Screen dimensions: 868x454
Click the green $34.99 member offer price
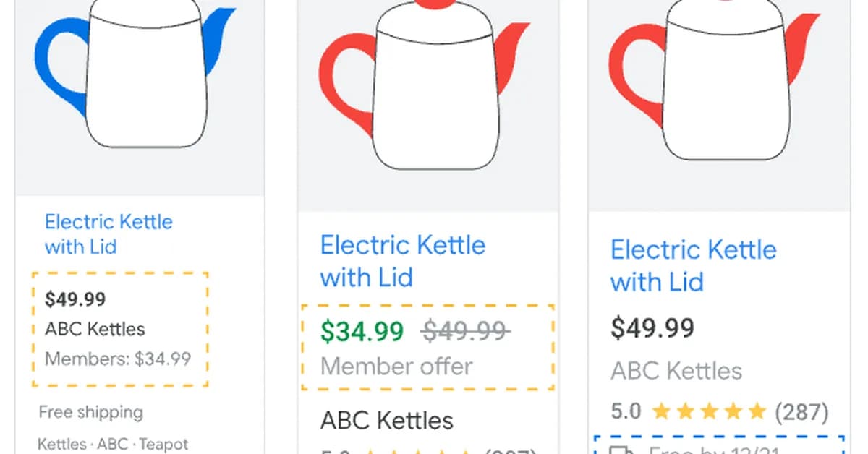tap(361, 332)
